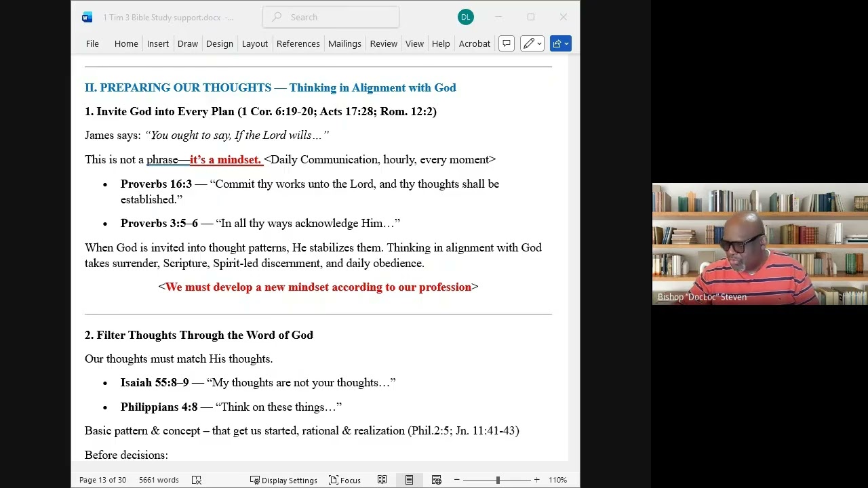Open Display Settings in status bar

283,480
